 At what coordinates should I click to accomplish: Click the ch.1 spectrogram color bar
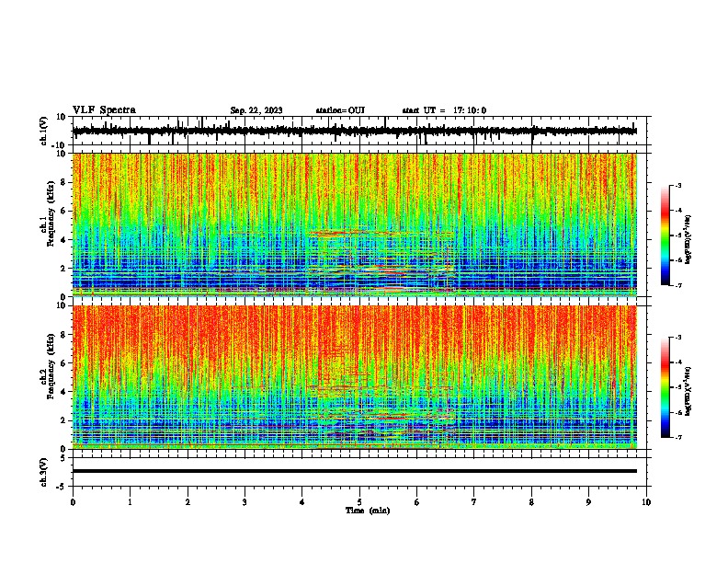[665, 236]
